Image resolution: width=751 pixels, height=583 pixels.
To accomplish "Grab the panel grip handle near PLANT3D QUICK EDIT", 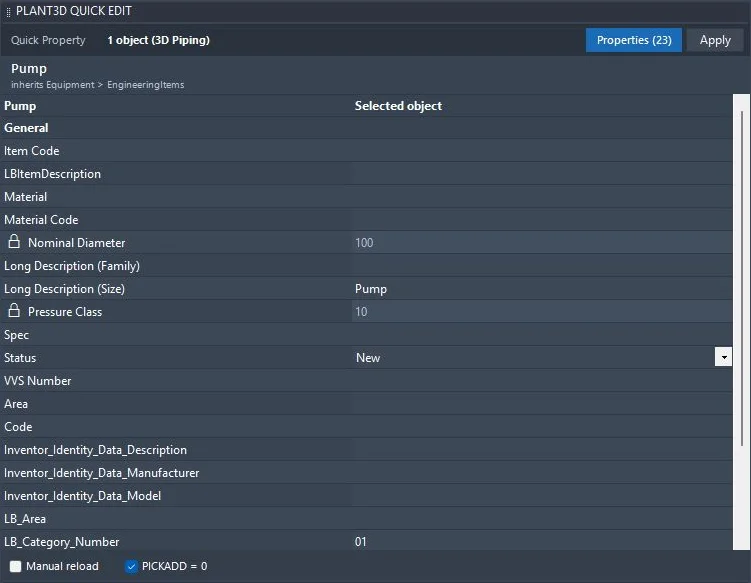I will point(8,11).
